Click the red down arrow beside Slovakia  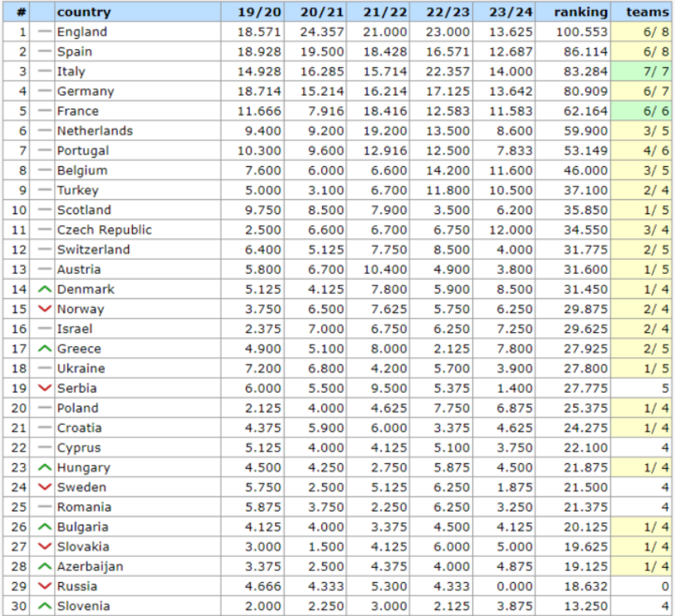pyautogui.click(x=44, y=547)
